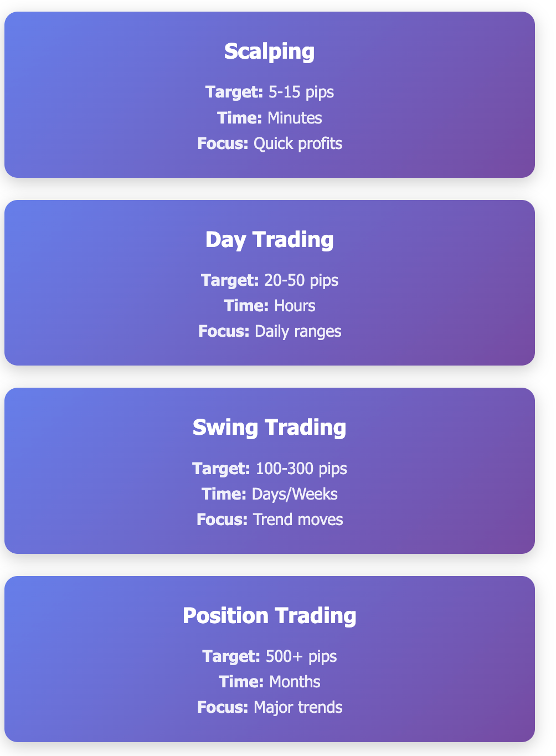Click the Day Trading heading
The width and height of the screenshot is (556, 756).
coord(269,240)
